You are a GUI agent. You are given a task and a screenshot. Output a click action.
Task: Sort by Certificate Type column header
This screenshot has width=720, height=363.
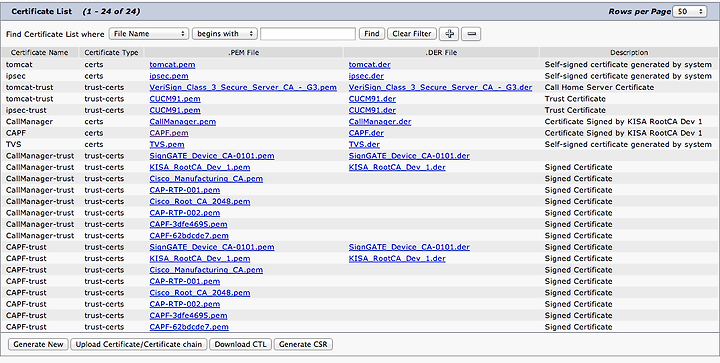point(111,53)
